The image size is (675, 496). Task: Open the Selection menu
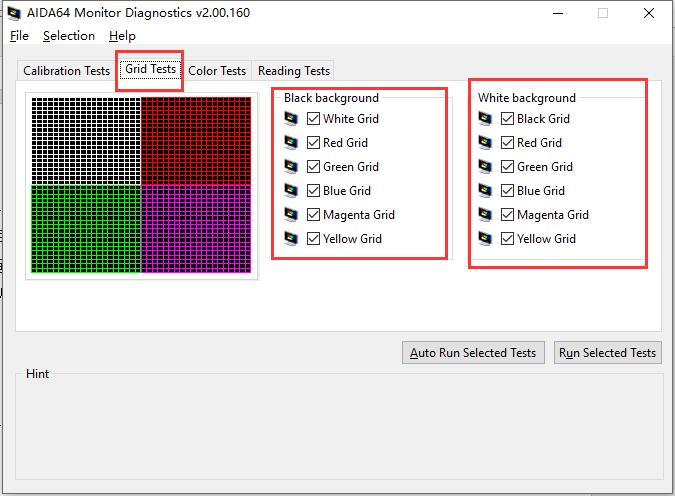(x=69, y=36)
